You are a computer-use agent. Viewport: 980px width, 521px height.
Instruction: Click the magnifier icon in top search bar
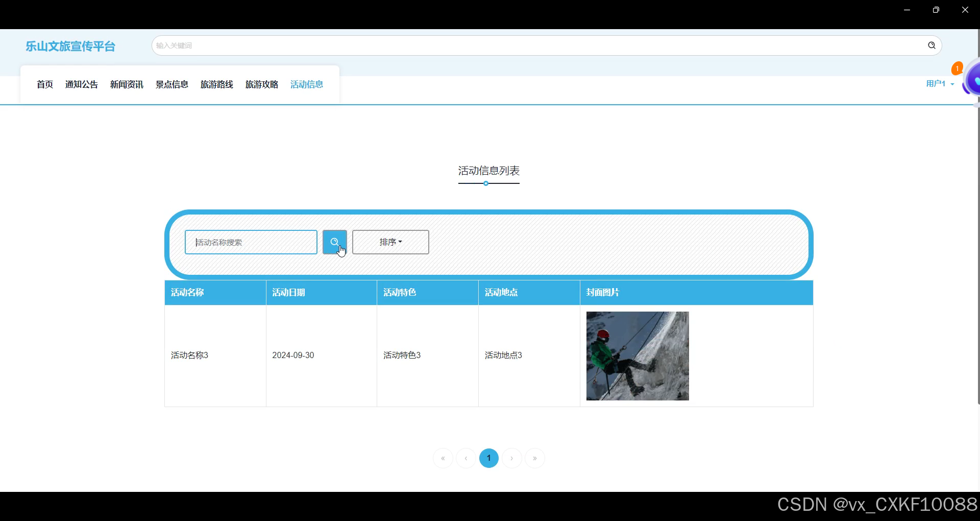(932, 45)
